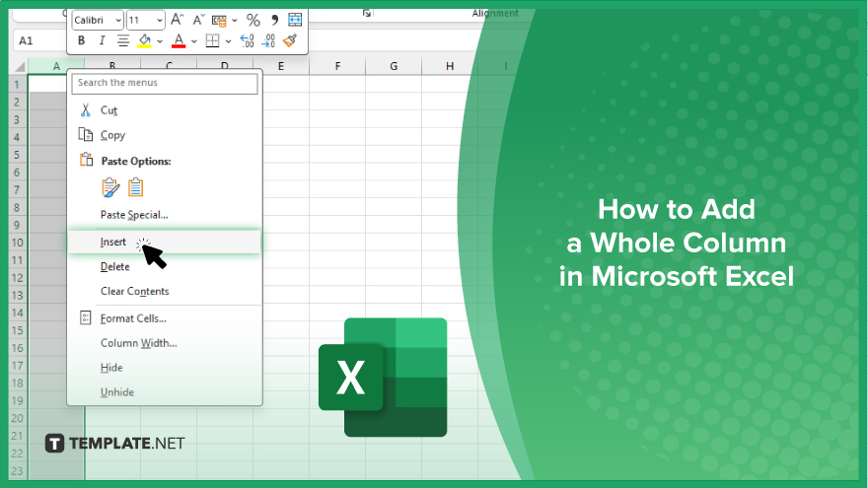Screen dimensions: 868x488
Task: Select row 1 header
Action: tap(17, 85)
